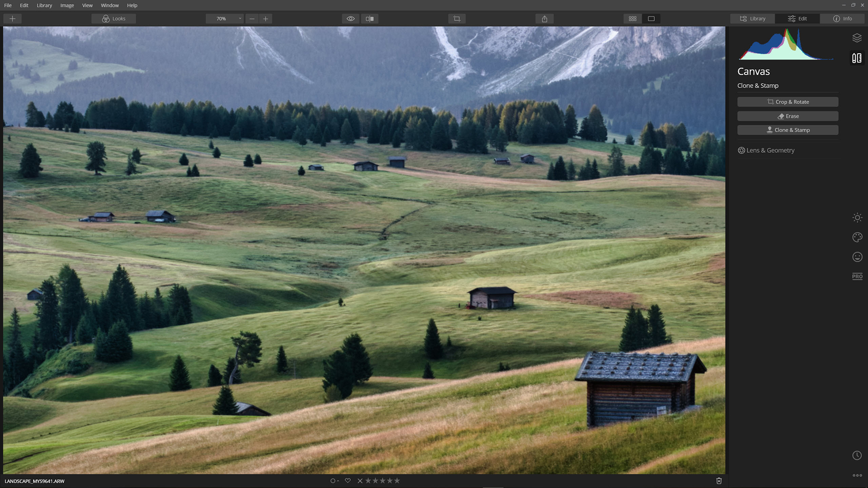Toggle the eye preview original button
The width and height of the screenshot is (868, 488).
click(351, 19)
